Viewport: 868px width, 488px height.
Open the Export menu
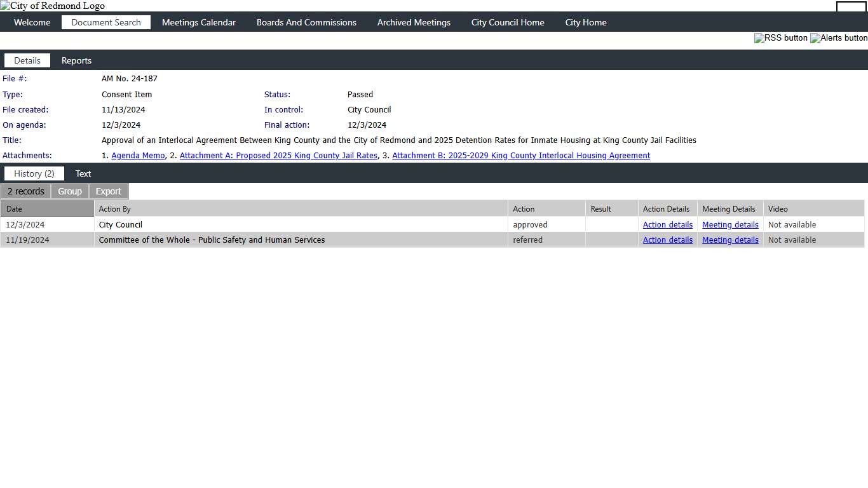(x=108, y=191)
